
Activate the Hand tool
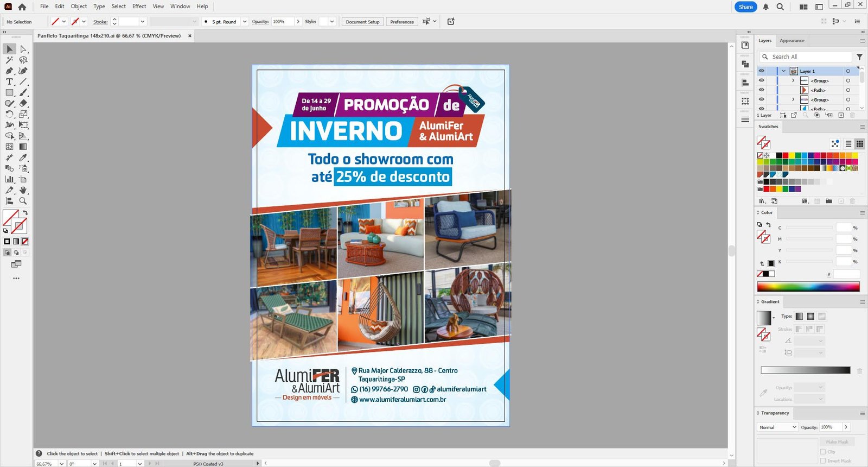coord(23,190)
